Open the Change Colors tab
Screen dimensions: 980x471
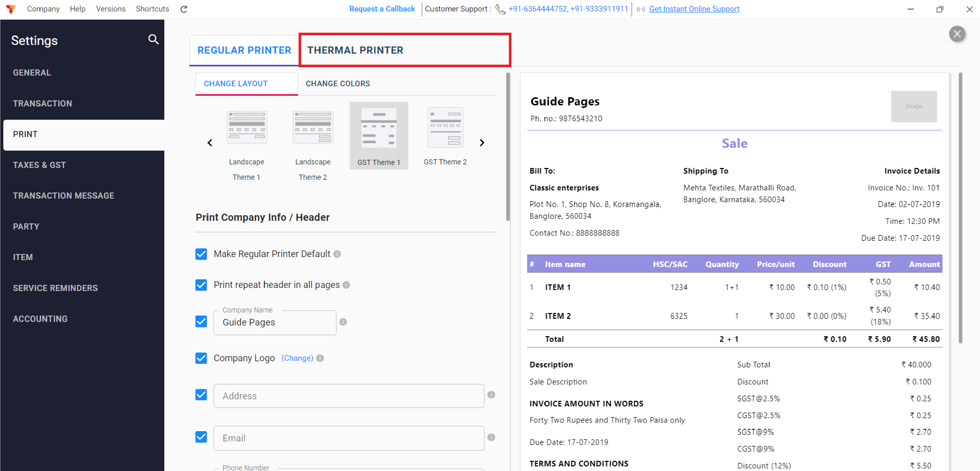pos(338,84)
